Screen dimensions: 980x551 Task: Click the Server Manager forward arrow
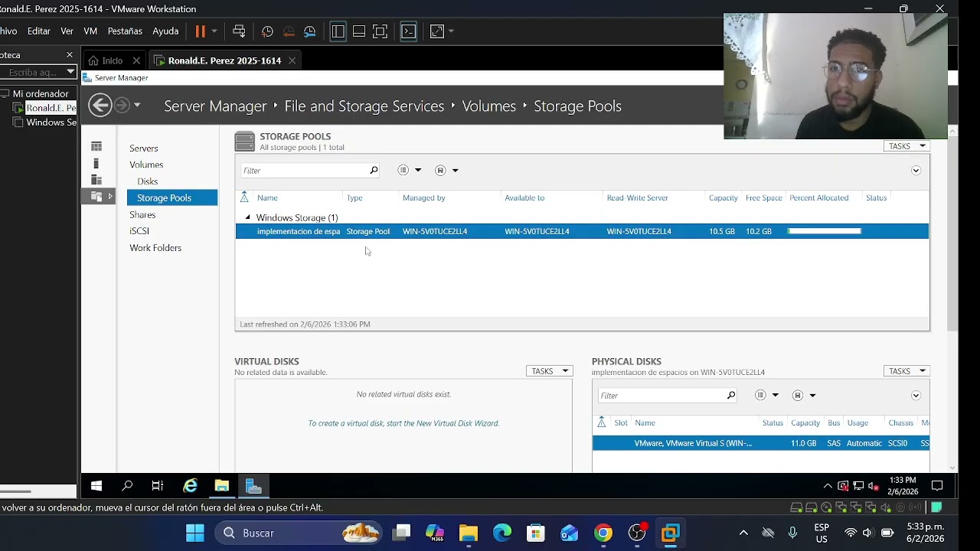tap(122, 106)
